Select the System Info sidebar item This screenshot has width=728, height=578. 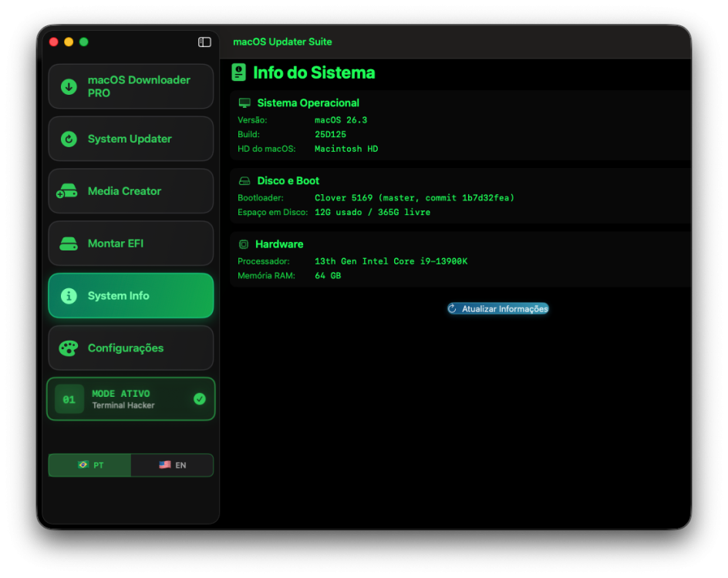pyautogui.click(x=131, y=295)
